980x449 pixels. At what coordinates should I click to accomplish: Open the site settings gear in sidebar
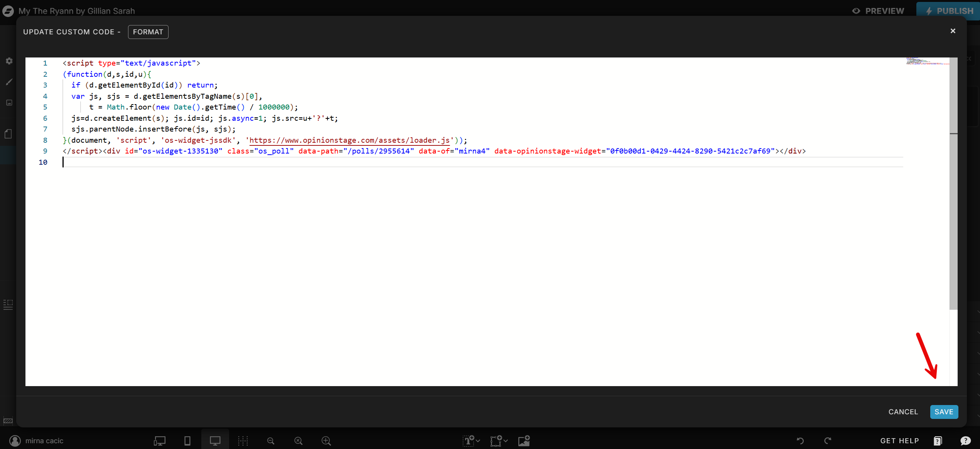point(8,61)
